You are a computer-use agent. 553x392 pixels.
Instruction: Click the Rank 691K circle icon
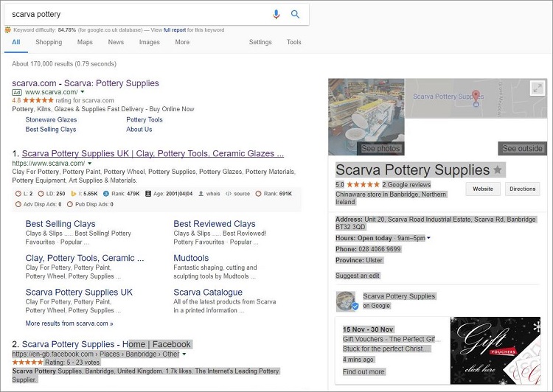click(x=259, y=194)
